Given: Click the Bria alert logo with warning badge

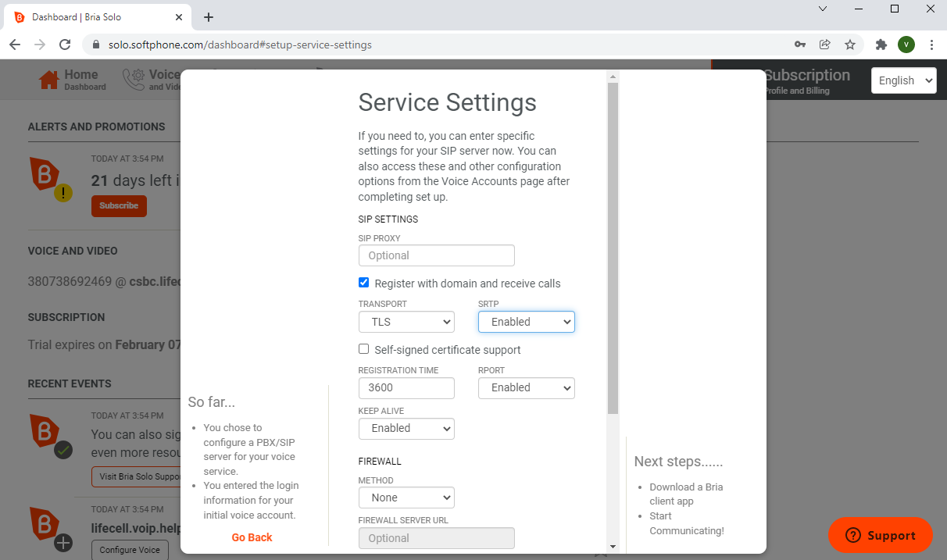Looking at the screenshot, I should 50,179.
